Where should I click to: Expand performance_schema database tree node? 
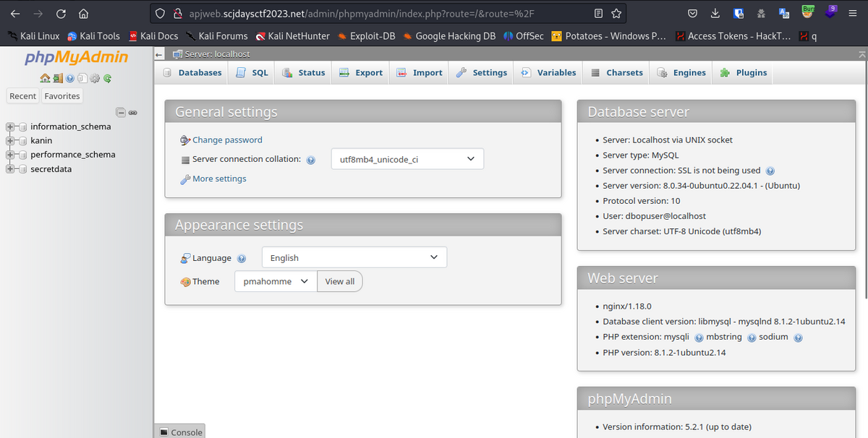point(9,155)
